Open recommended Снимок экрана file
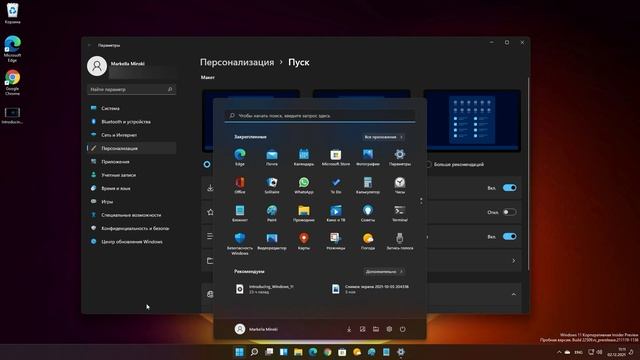640x360 pixels. (x=370, y=289)
